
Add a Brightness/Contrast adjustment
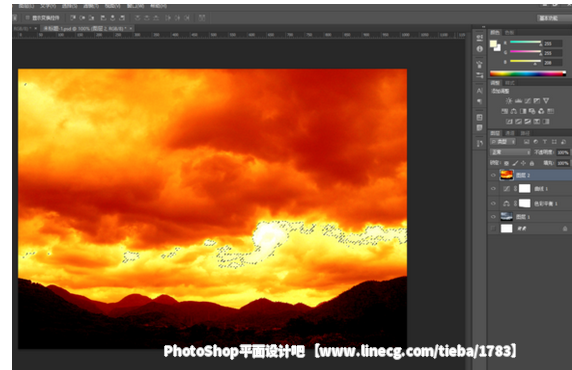point(509,101)
